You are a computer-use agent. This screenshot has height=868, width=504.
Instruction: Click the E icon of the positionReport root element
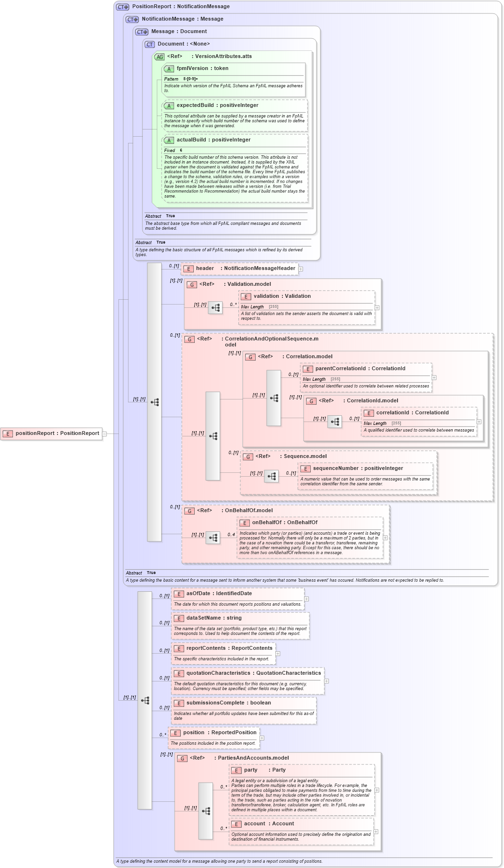[8, 434]
